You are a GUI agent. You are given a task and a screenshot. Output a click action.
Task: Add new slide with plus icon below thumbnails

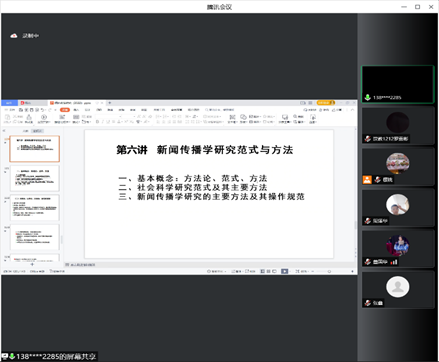(x=32, y=264)
